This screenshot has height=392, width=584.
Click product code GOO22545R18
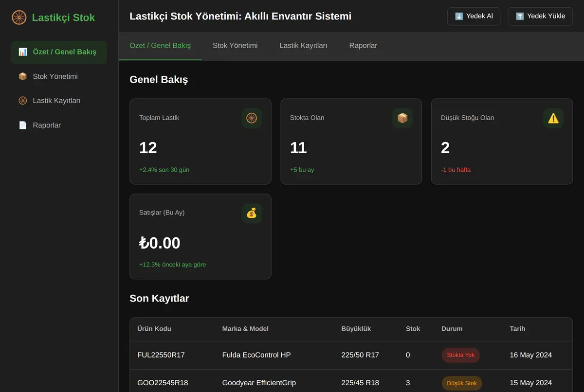pos(163,383)
